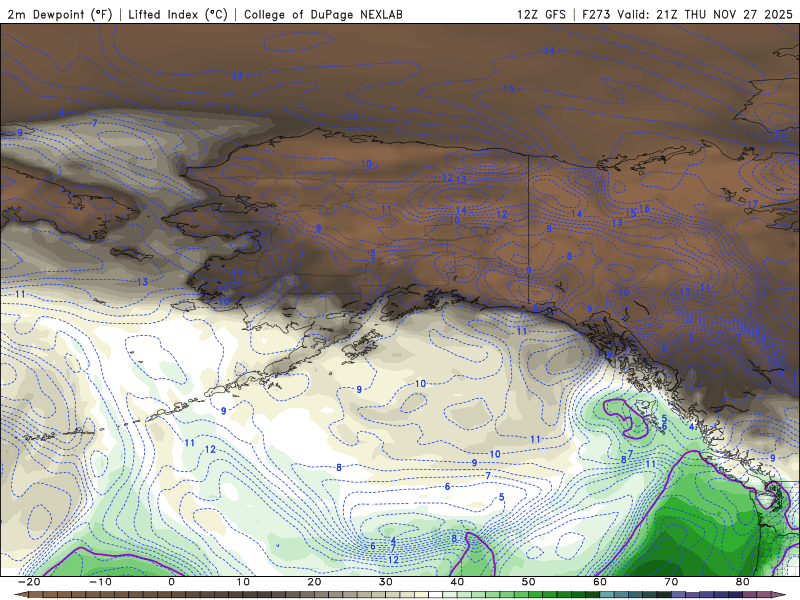
Task: Click the "17" lifted index contour label
Action: 753,204
